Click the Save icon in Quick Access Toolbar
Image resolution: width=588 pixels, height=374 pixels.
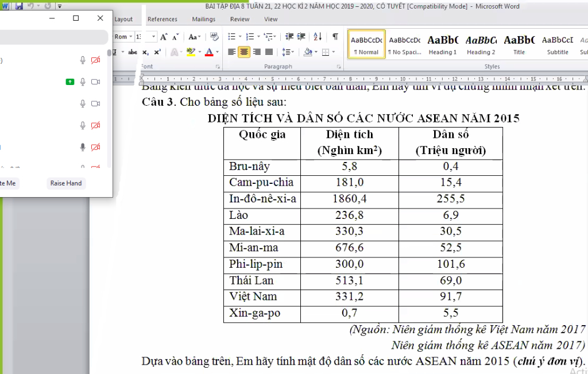pos(19,6)
